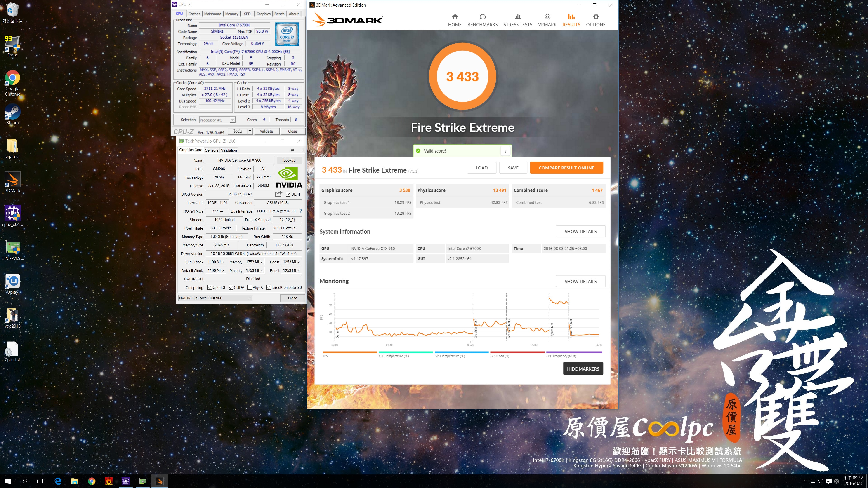Click the FPS orange legend bar
Image resolution: width=868 pixels, height=488 pixels.
coord(350,352)
